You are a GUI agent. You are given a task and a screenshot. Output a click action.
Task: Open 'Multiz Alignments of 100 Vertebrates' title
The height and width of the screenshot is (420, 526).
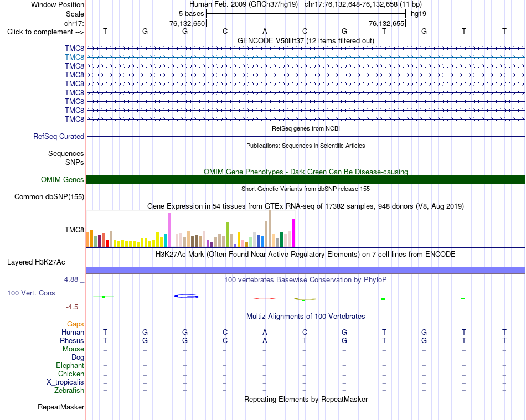click(306, 316)
